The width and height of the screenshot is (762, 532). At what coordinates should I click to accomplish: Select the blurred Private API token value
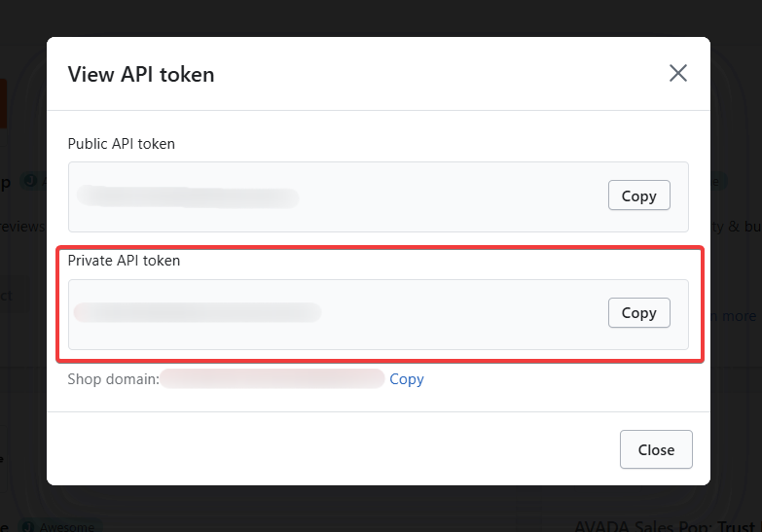198,312
